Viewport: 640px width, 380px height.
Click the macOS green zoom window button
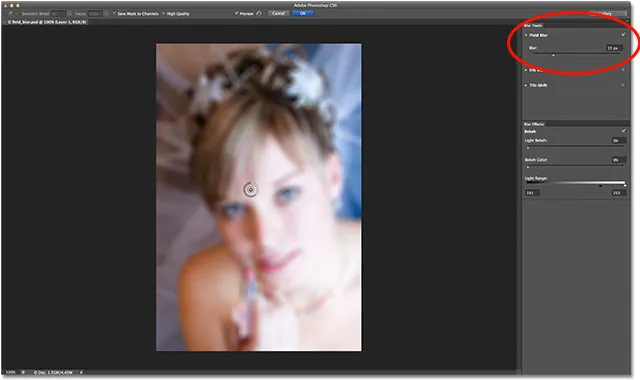tap(18, 5)
